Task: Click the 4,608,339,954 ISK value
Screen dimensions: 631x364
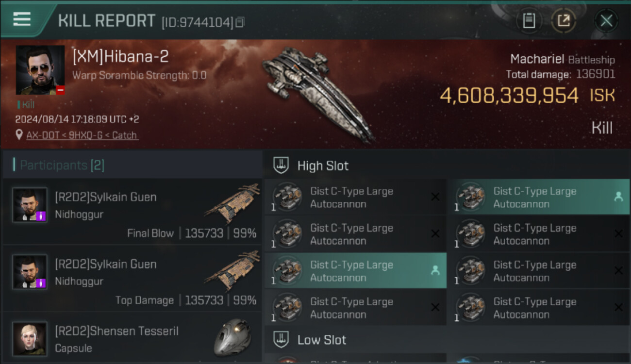Action: [x=509, y=96]
